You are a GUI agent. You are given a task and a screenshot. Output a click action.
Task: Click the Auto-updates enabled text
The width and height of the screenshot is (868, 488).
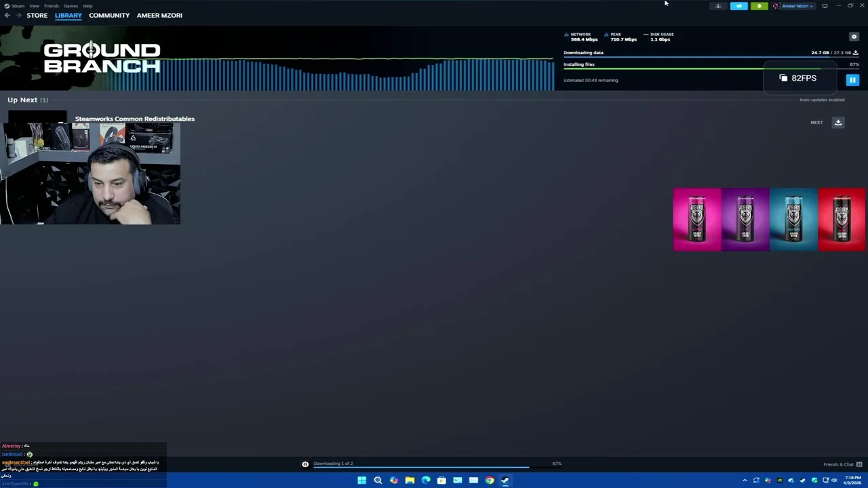click(822, 100)
